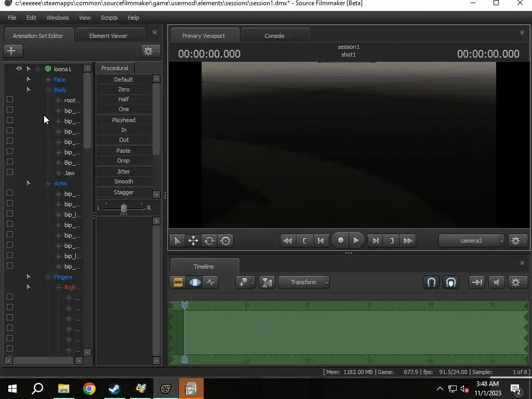The width and height of the screenshot is (532, 399).
Task: Open Steam from the taskbar
Action: [114, 389]
